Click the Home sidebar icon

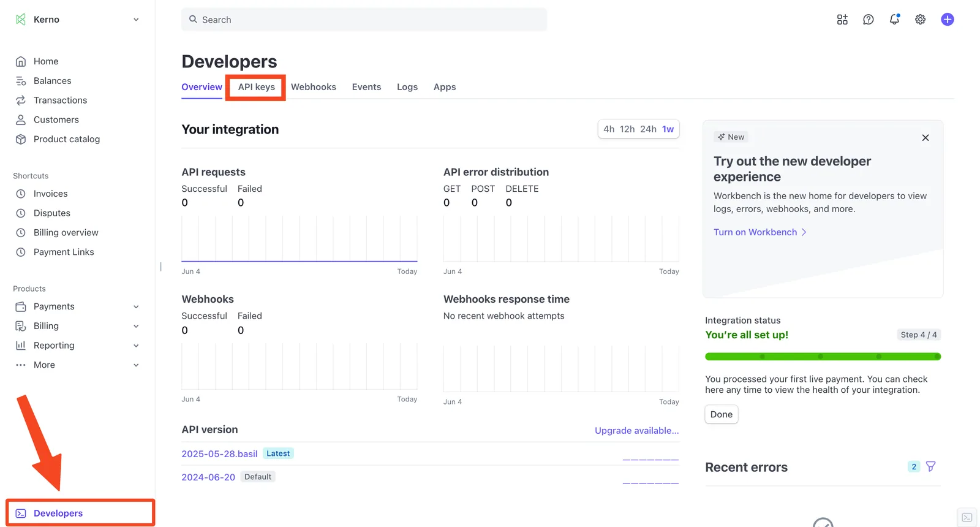[x=21, y=61]
